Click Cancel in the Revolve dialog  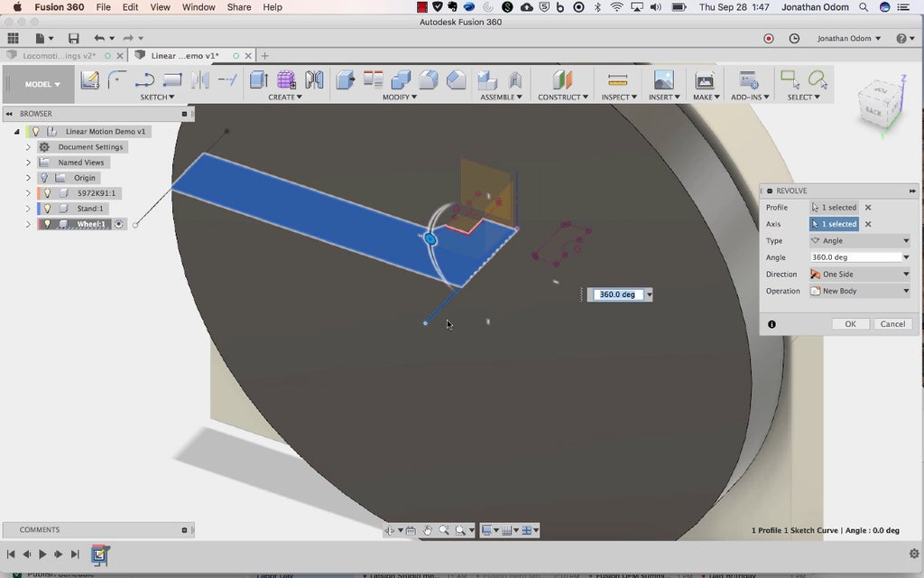click(892, 324)
